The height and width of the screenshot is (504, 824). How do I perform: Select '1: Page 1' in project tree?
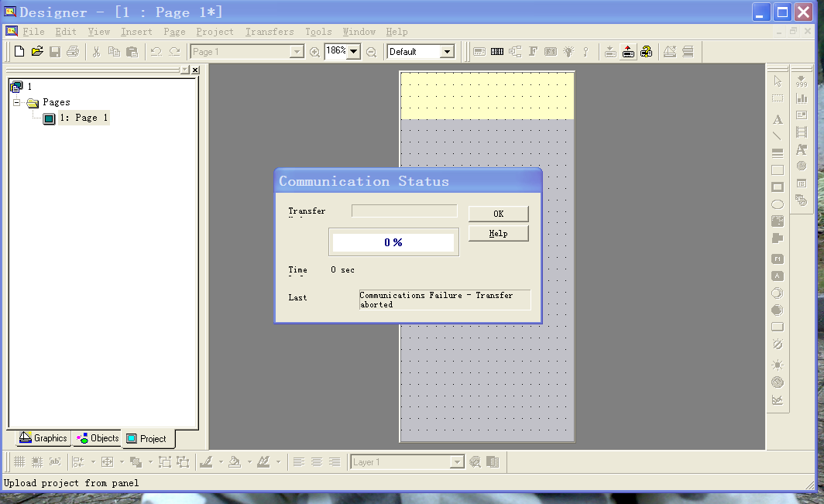(84, 118)
